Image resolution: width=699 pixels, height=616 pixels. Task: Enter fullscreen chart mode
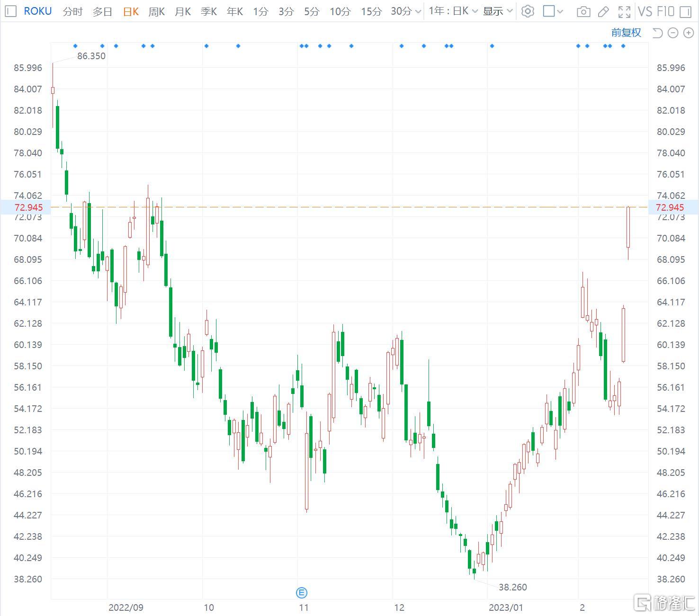point(624,11)
